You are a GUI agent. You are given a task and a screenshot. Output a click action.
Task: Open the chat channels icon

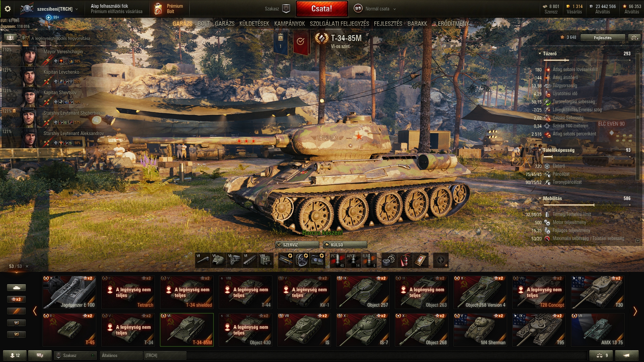point(40,355)
